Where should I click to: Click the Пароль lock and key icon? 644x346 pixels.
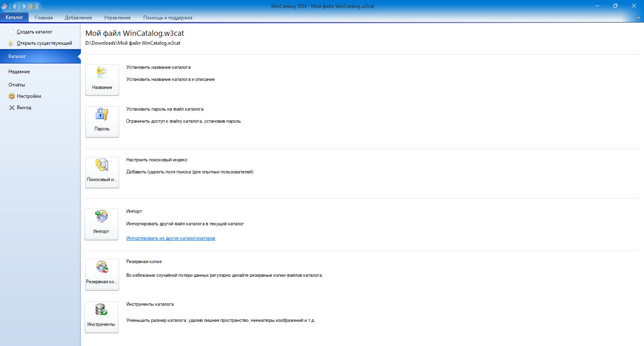(102, 114)
